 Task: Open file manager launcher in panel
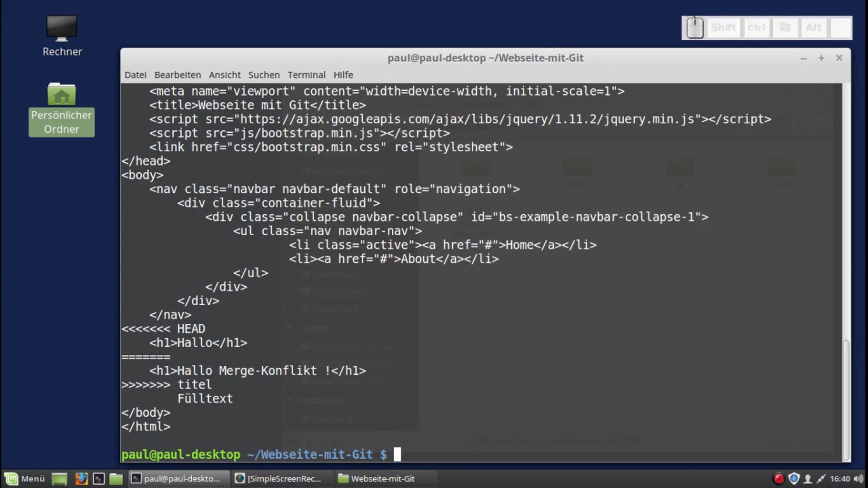tap(116, 479)
